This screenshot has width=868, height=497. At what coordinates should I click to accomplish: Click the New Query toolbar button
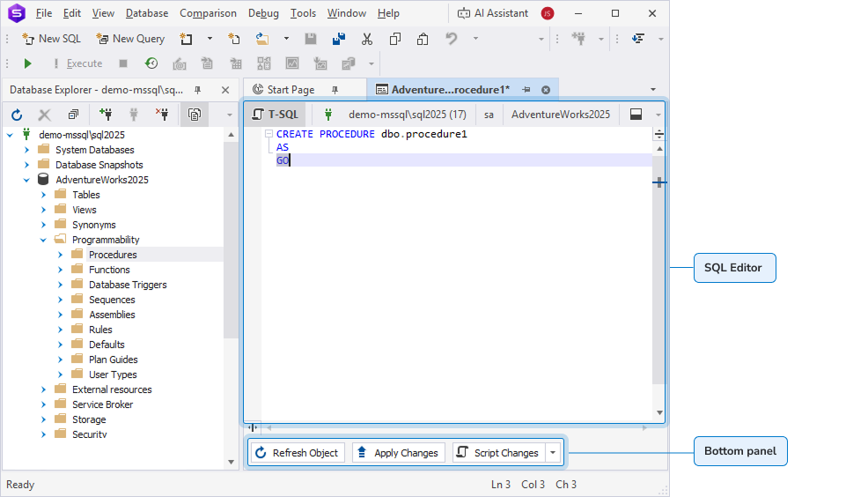pos(130,39)
